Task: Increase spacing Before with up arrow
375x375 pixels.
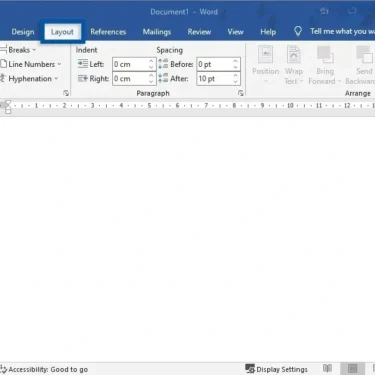Action: pyautogui.click(x=236, y=61)
